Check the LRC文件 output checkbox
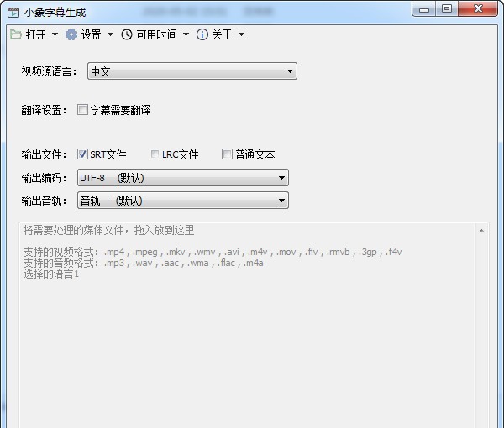Screen dimensions: 504x428 155,154
